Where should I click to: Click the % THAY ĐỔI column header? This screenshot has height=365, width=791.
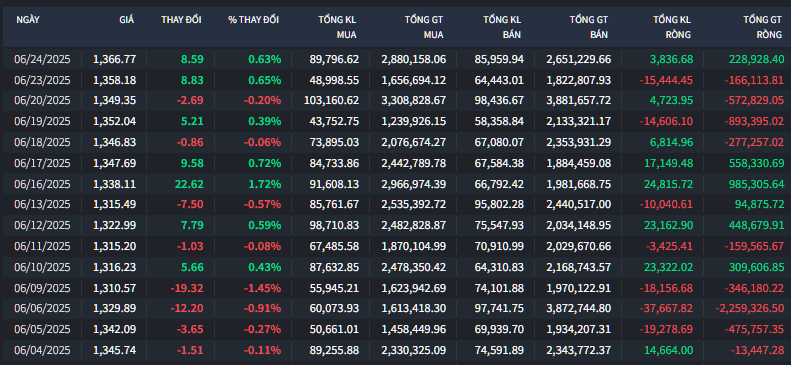(253, 20)
